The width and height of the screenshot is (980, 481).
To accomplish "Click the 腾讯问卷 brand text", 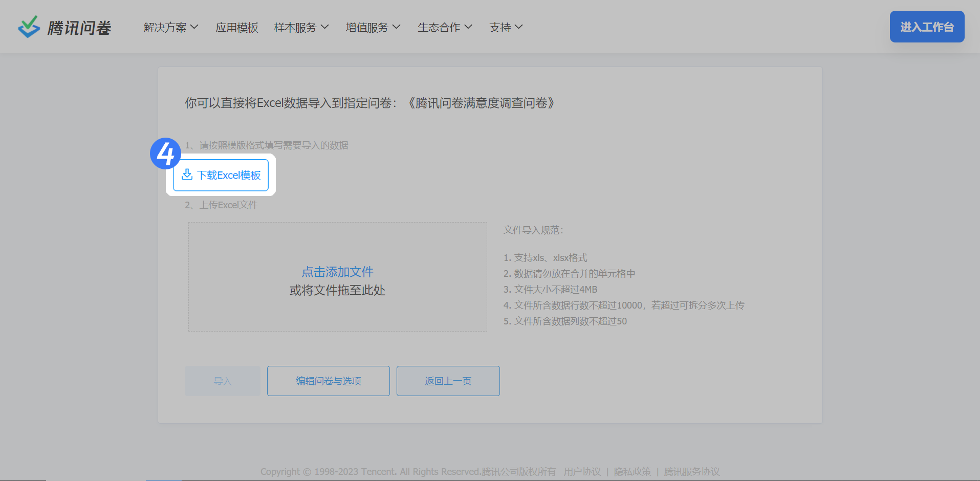I will click(x=79, y=28).
